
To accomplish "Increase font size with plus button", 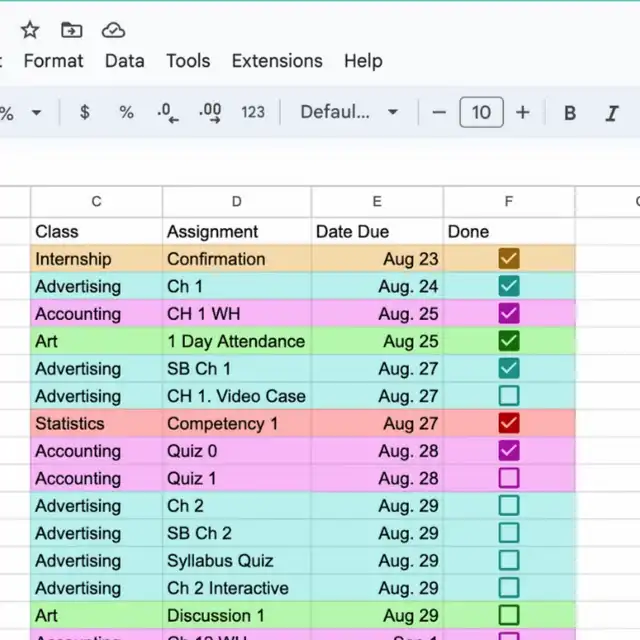I will [522, 113].
